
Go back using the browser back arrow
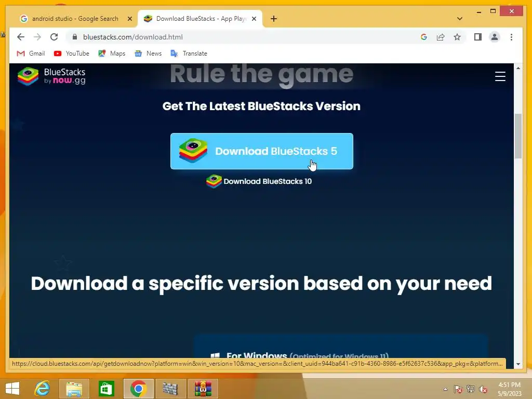coord(21,37)
